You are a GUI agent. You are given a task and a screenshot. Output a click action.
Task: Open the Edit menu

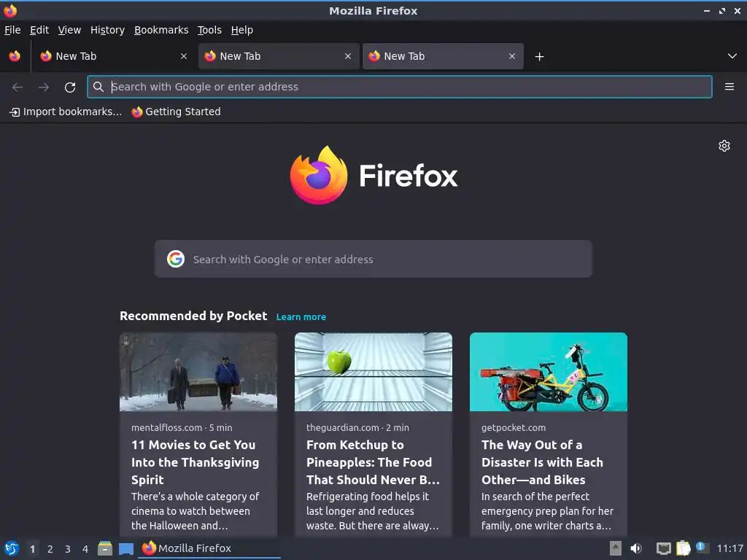point(39,30)
